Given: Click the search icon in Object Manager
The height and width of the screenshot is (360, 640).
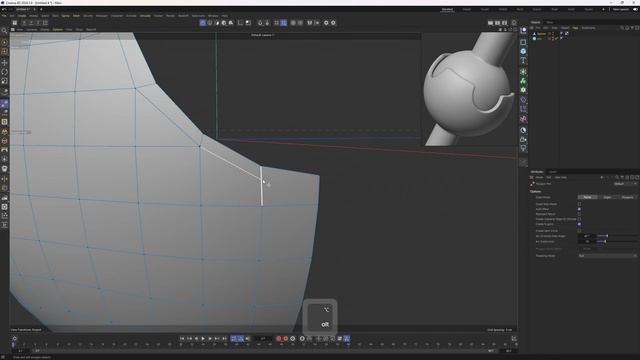Looking at the screenshot, I should 622,28.
